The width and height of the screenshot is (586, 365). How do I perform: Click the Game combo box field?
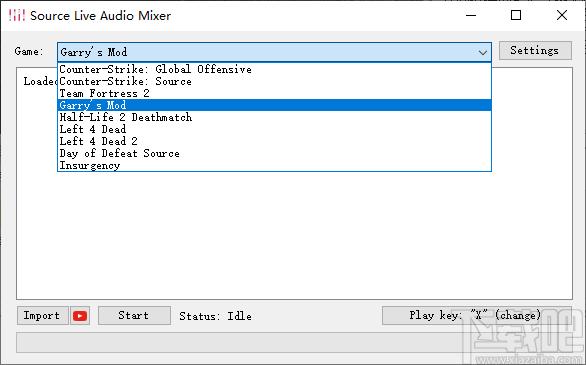(274, 52)
